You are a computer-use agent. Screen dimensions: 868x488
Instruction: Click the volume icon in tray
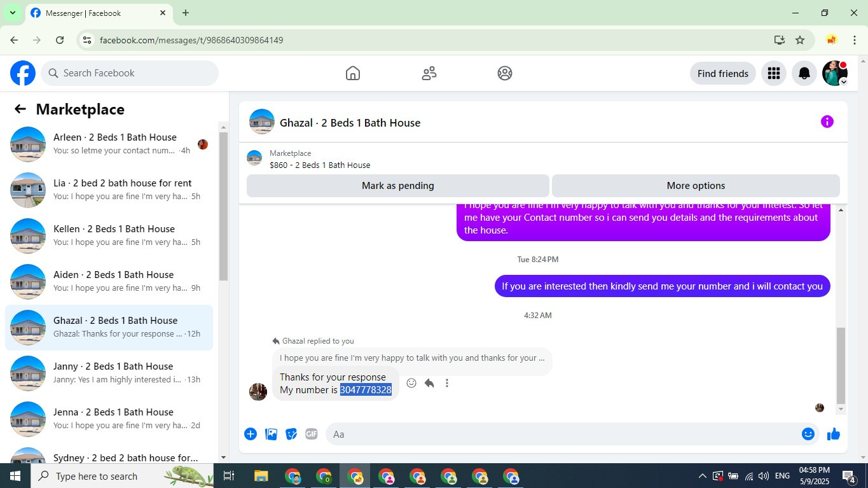pyautogui.click(x=763, y=476)
